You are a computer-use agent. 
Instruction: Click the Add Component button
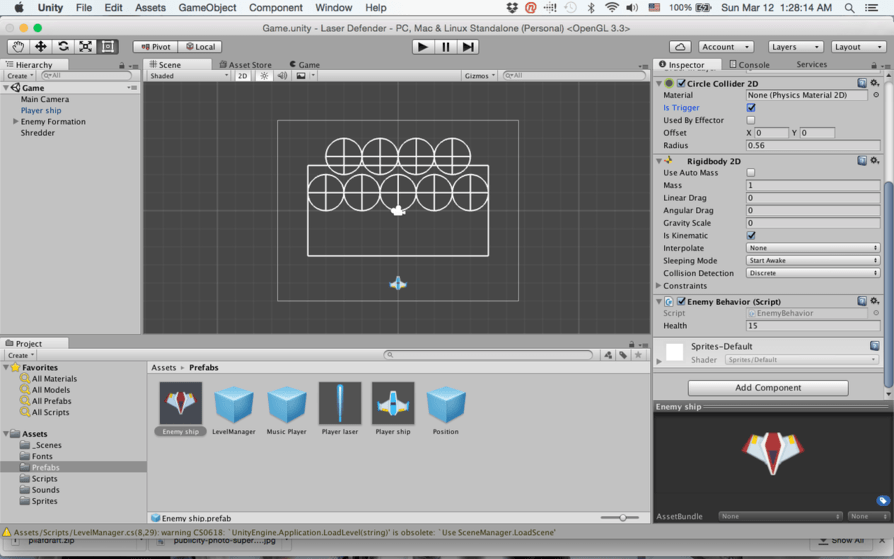(768, 388)
